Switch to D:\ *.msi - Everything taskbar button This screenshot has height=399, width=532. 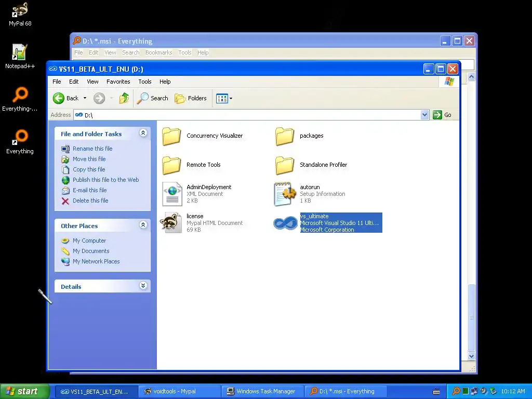(x=345, y=392)
